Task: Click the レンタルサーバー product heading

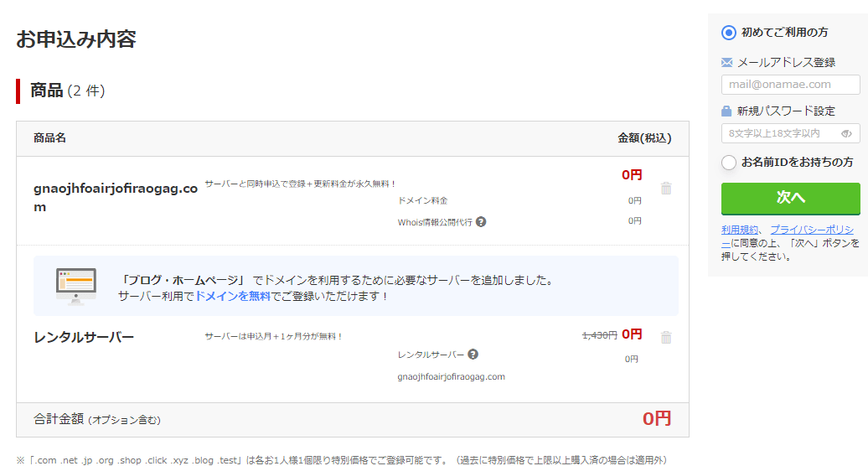Action: tap(84, 337)
